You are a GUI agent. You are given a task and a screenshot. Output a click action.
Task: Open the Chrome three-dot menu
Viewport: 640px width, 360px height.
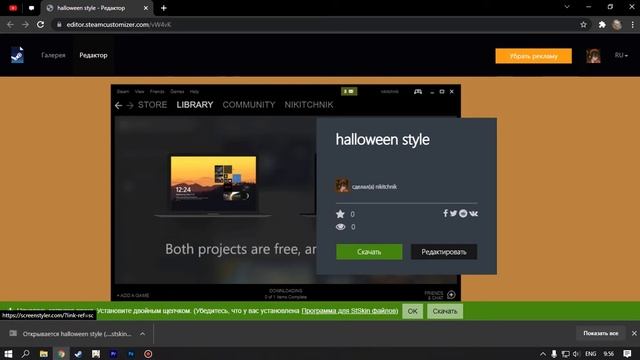(633, 24)
